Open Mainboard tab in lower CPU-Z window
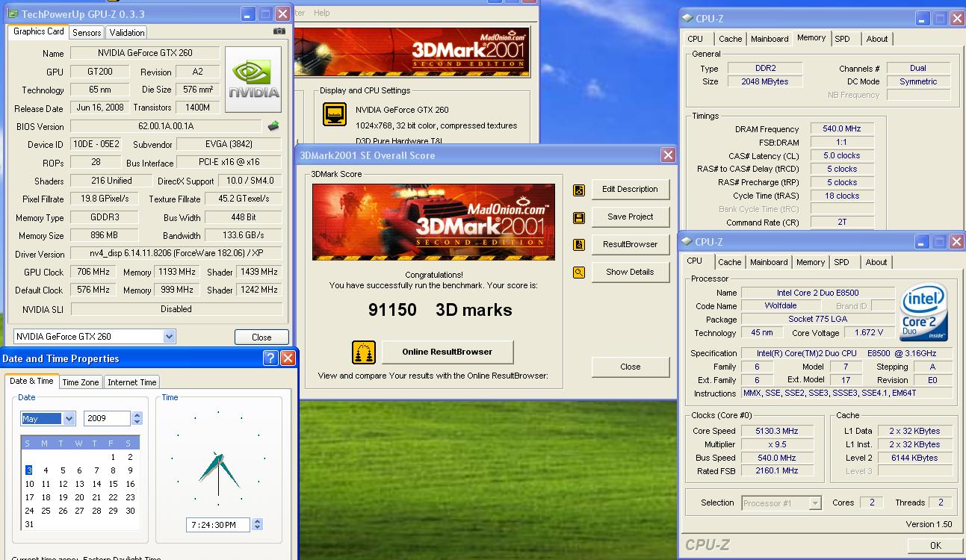 [x=769, y=262]
